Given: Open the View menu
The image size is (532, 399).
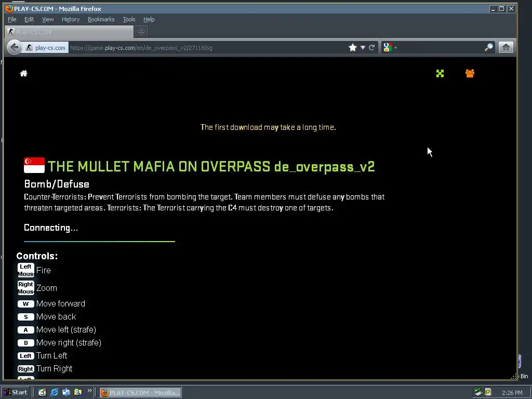Looking at the screenshot, I should click(x=48, y=19).
